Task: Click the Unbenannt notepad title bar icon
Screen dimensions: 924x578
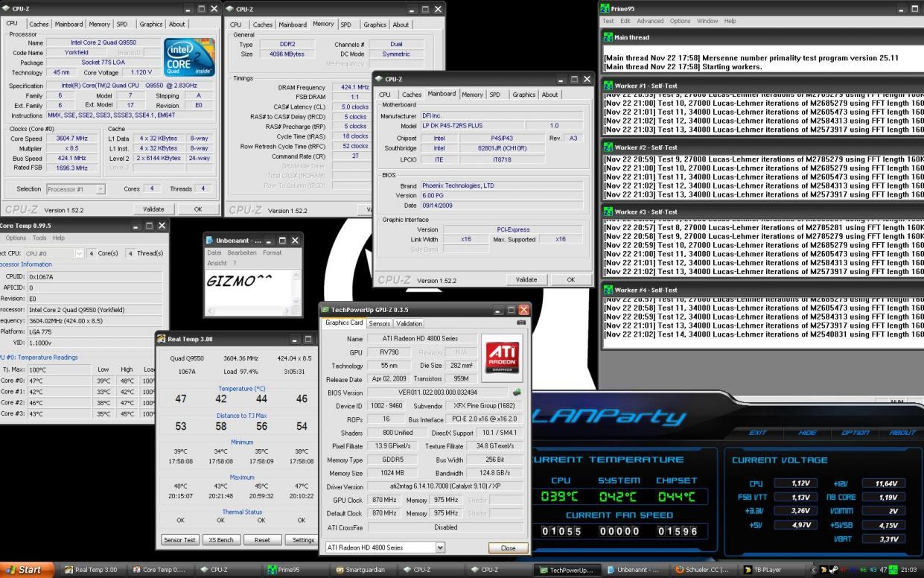Action: point(209,241)
